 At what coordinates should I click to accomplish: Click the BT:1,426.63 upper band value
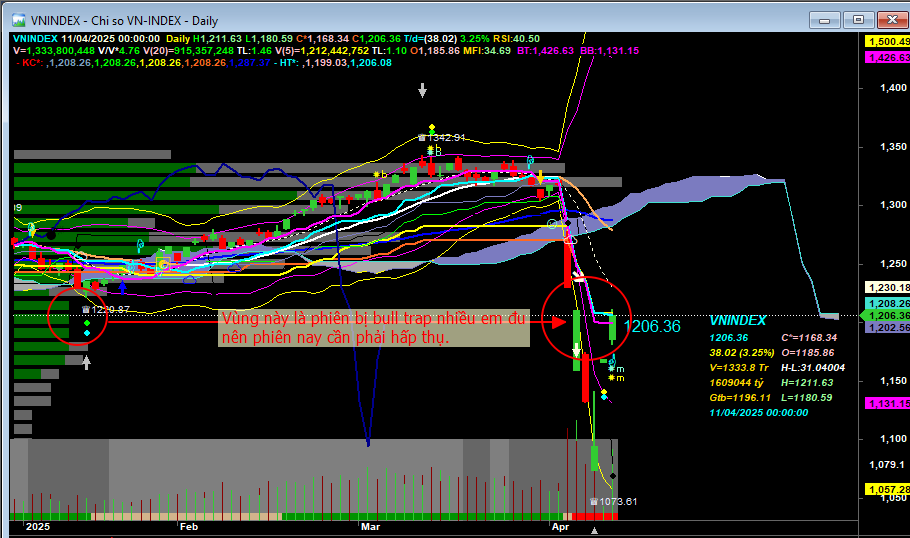click(545, 51)
